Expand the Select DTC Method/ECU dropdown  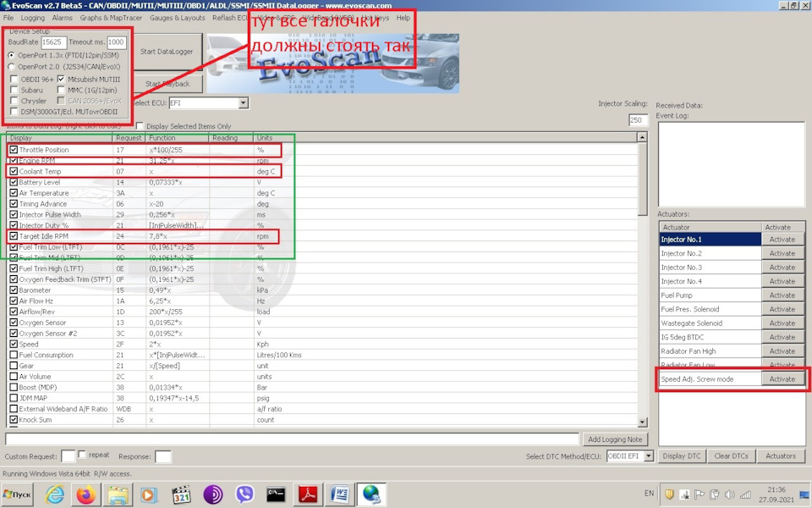point(649,456)
